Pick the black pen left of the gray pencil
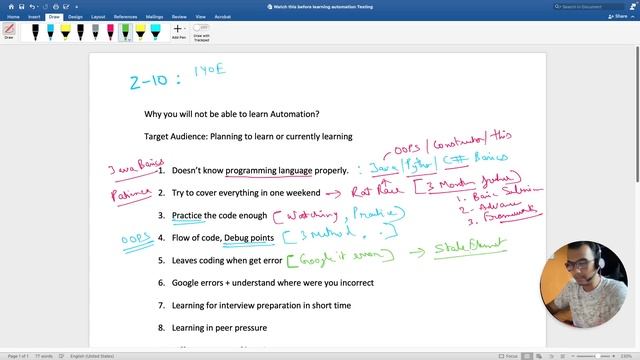Viewport: 640px width, 360px height. tap(80, 32)
